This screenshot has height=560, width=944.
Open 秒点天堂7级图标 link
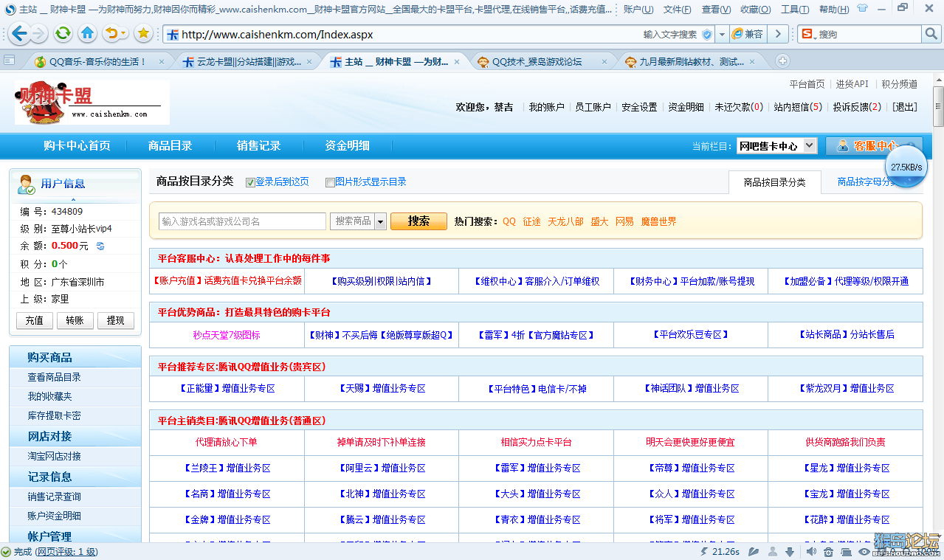pyautogui.click(x=227, y=335)
